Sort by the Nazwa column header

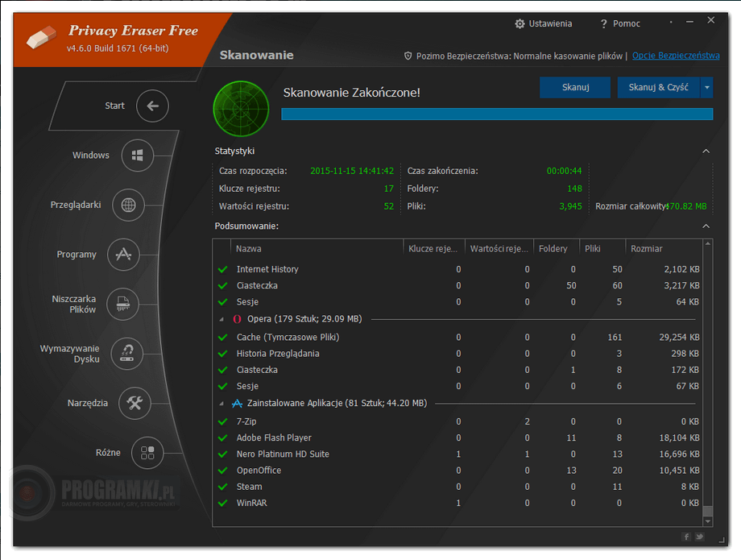[317, 248]
